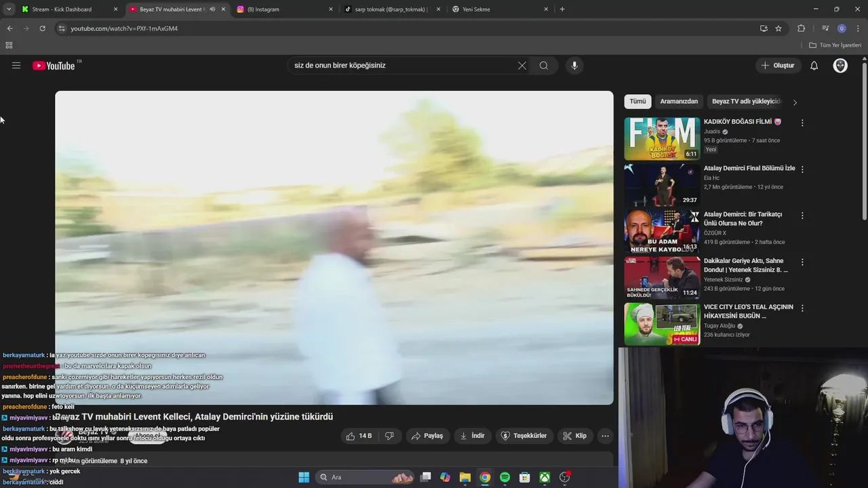Open Spotify from taskbar
The image size is (868, 488).
coord(505,477)
